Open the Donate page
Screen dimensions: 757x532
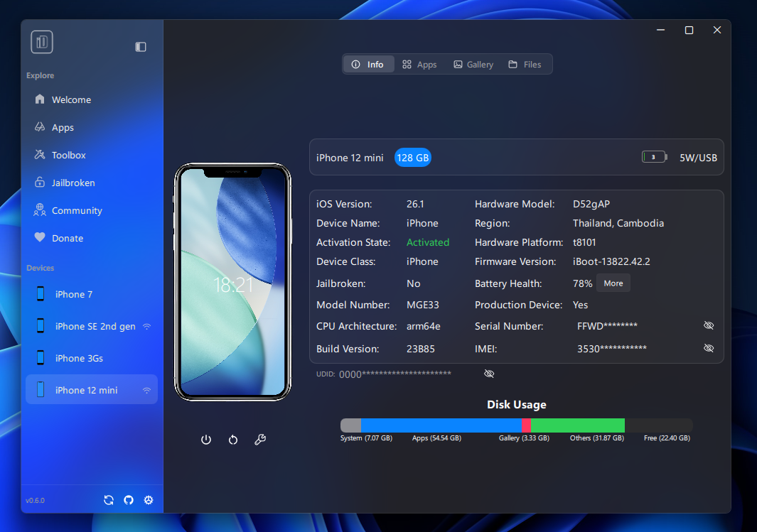point(91,238)
